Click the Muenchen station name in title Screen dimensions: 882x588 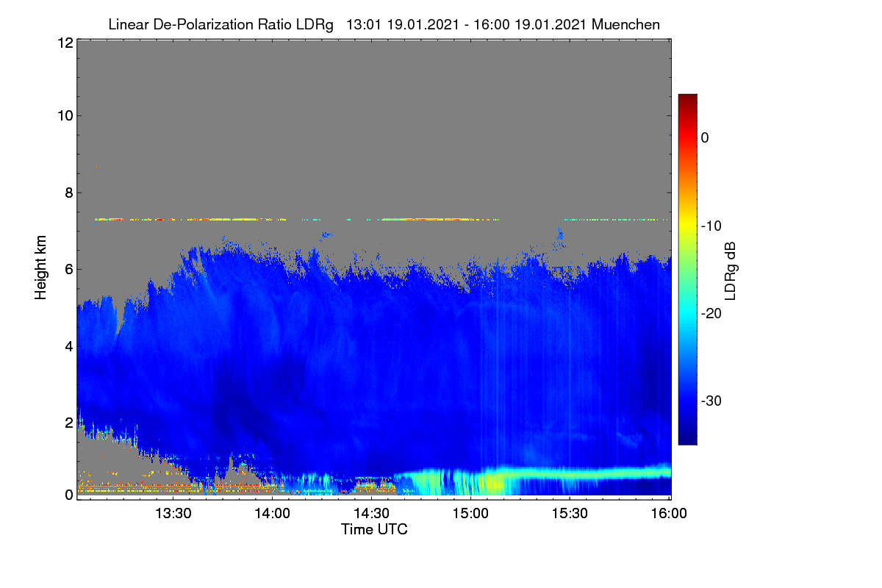625,24
